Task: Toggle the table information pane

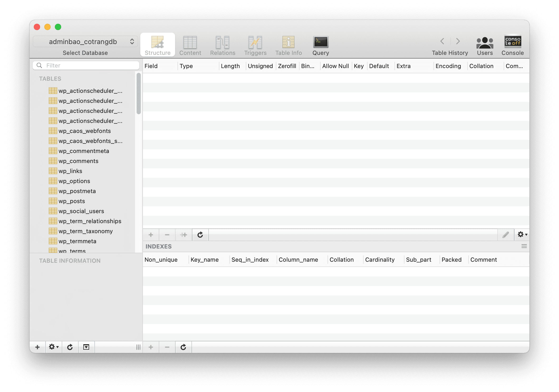Action: point(86,347)
